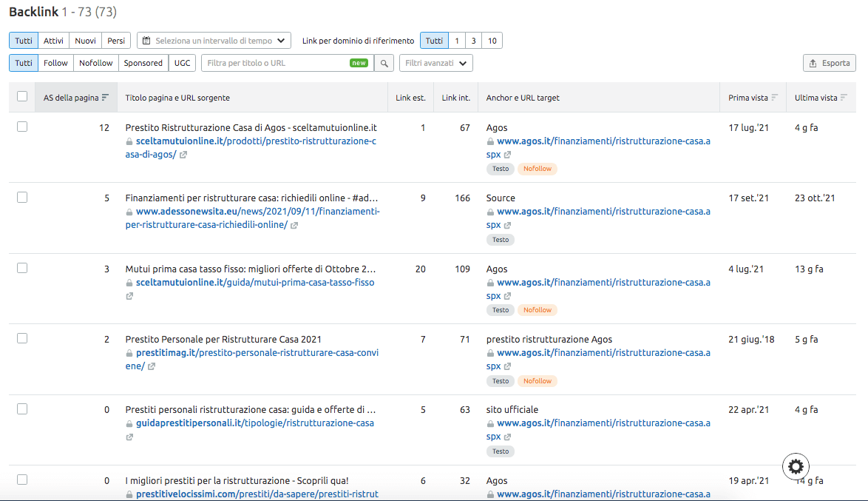The image size is (868, 501).
Task: Click anchor text prestito ristrutturazione Agos
Action: (549, 339)
